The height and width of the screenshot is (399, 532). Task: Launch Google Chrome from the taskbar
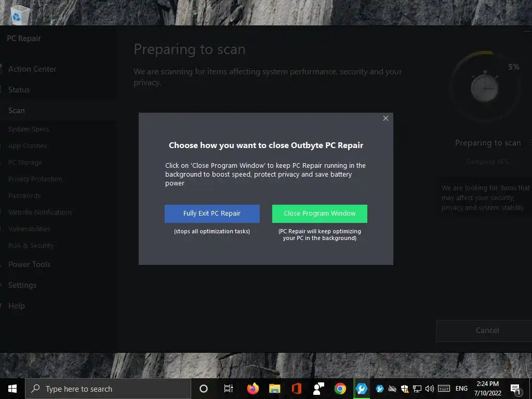point(340,389)
